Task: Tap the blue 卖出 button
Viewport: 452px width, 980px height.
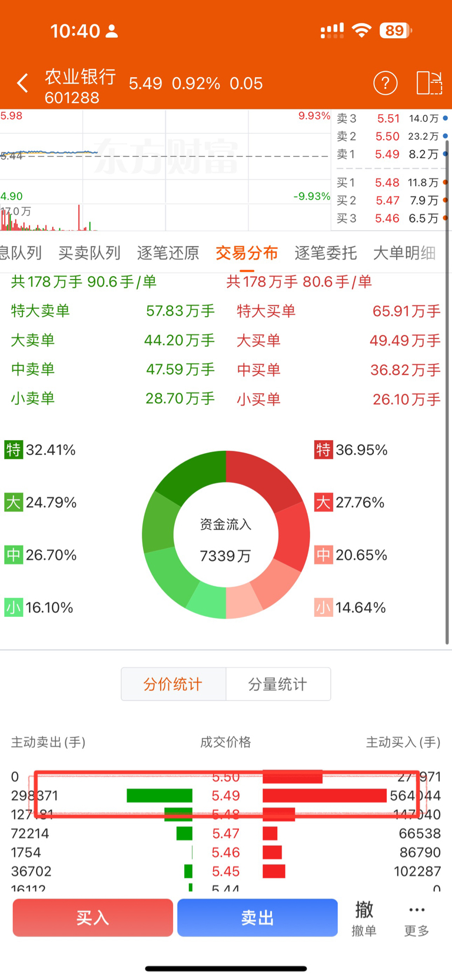Action: (x=257, y=918)
